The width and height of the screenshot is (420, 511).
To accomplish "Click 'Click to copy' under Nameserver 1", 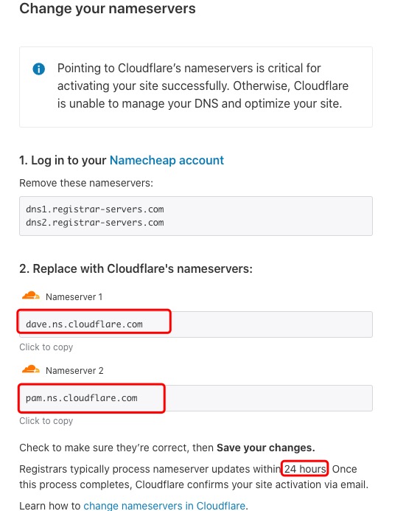I will [x=46, y=347].
